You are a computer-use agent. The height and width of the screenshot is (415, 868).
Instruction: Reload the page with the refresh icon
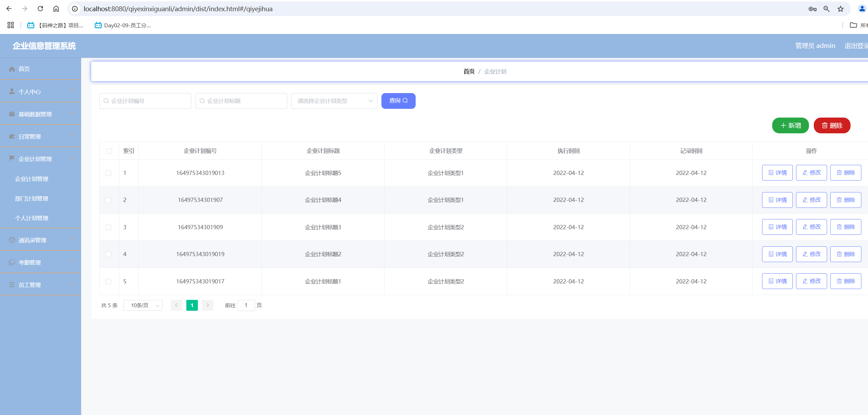(x=40, y=9)
